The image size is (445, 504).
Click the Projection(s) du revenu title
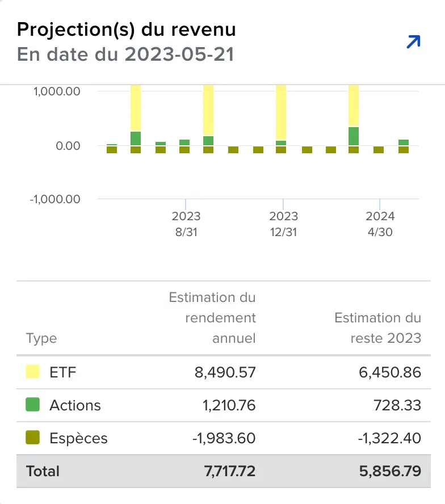[x=127, y=30]
